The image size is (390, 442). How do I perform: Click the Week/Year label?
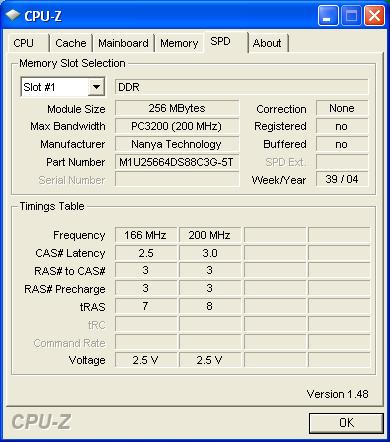pyautogui.click(x=279, y=180)
